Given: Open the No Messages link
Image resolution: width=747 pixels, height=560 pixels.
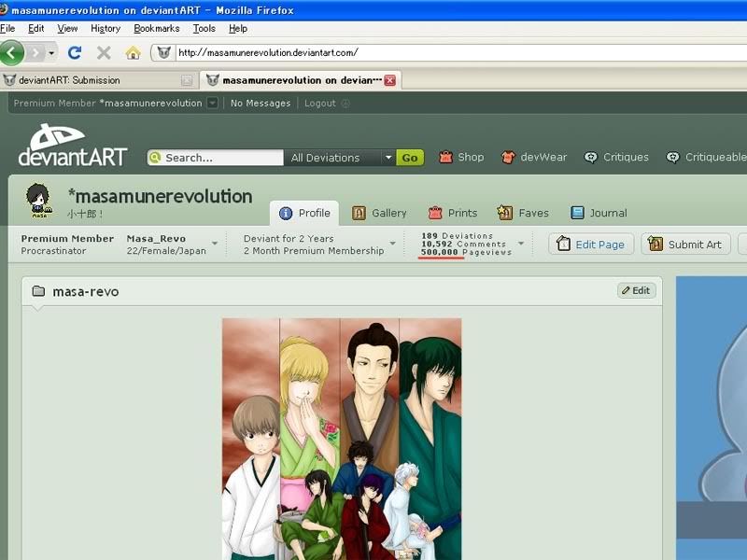Looking at the screenshot, I should [261, 103].
